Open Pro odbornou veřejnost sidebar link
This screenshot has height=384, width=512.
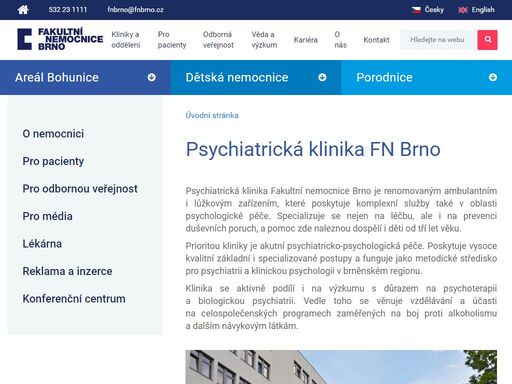(80, 189)
